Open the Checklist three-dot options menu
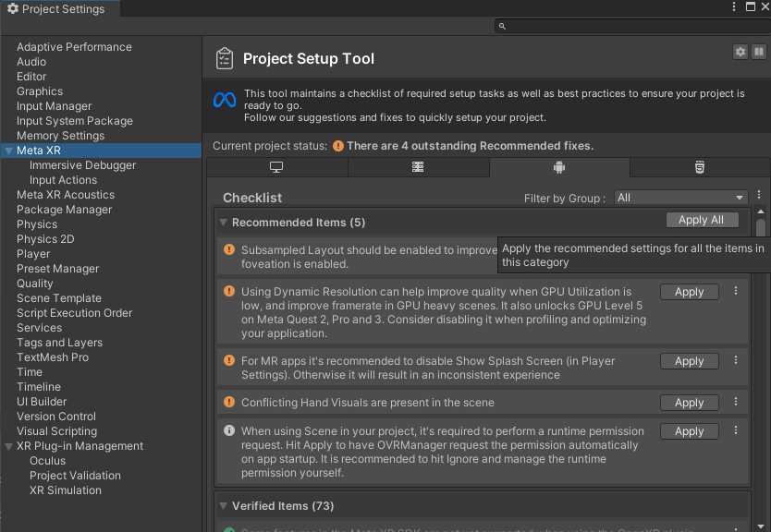 [759, 196]
